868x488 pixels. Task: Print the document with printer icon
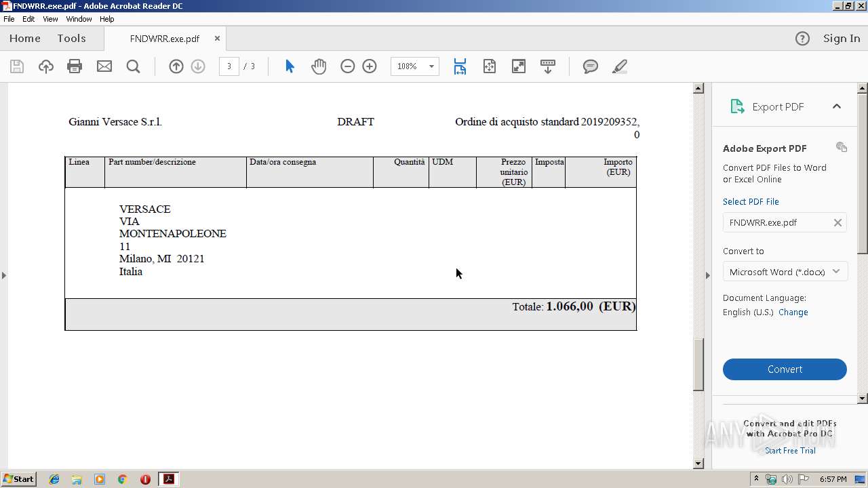(x=75, y=66)
